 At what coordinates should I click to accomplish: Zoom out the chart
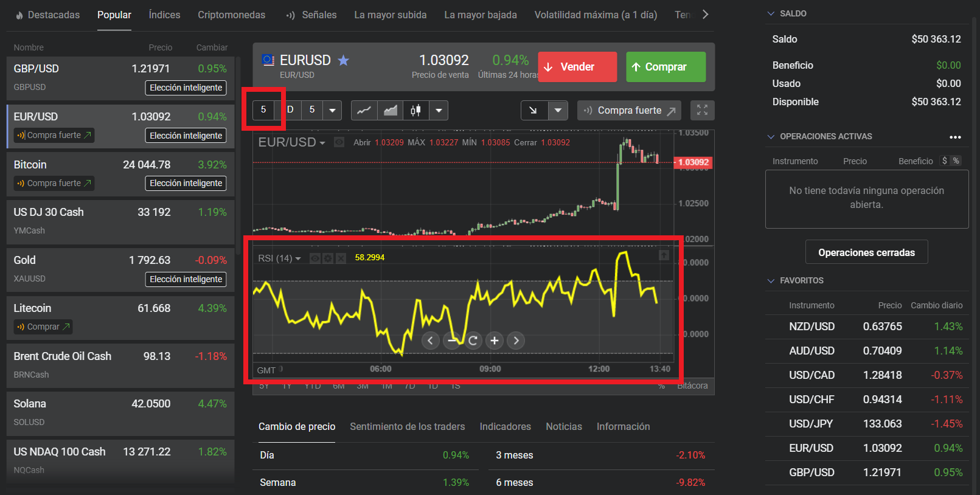(x=451, y=341)
